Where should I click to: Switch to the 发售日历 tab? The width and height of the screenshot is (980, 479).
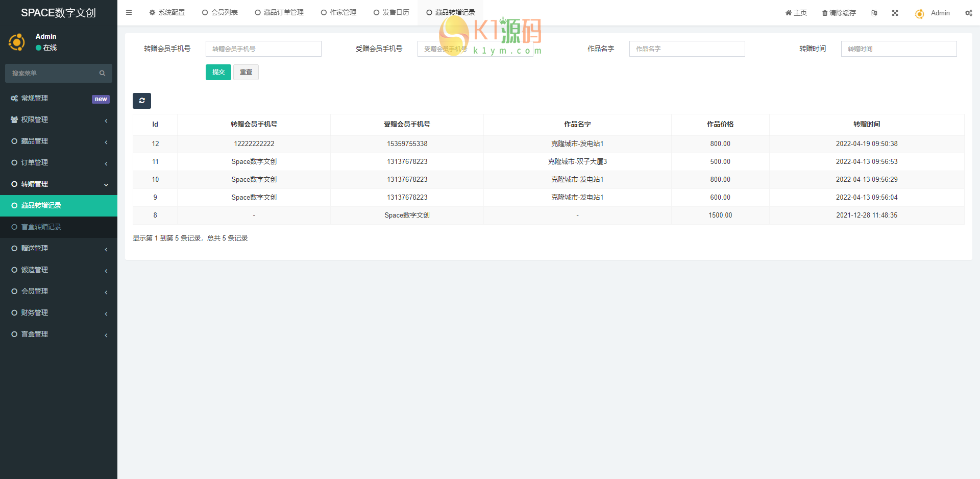click(391, 13)
